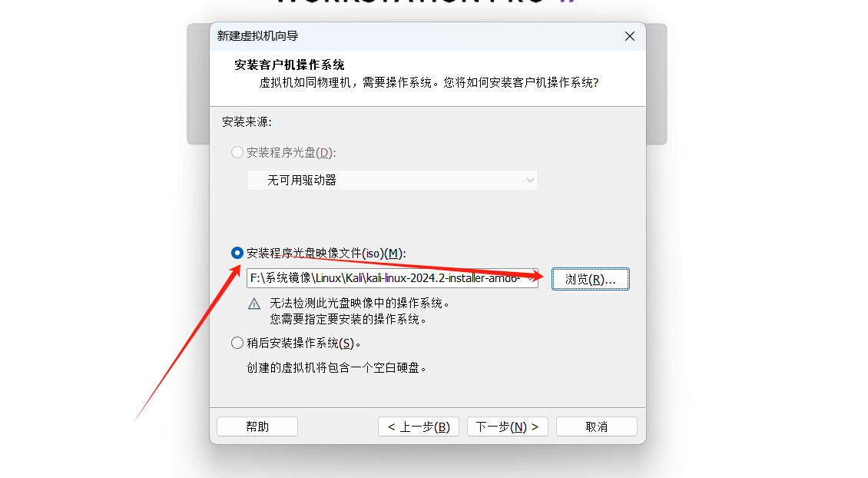868x478 pixels.
Task: Click the 创建的虚拟机将包含一个空白硬盘 description
Action: [x=336, y=368]
